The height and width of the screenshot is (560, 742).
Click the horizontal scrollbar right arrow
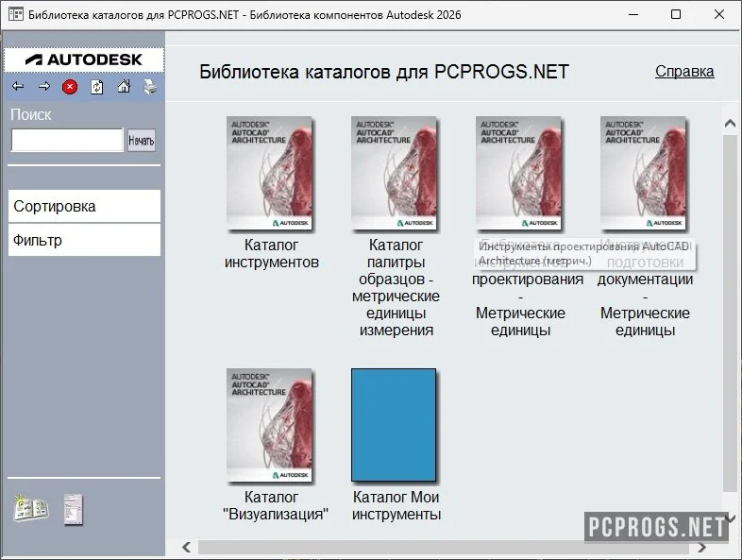click(x=702, y=548)
